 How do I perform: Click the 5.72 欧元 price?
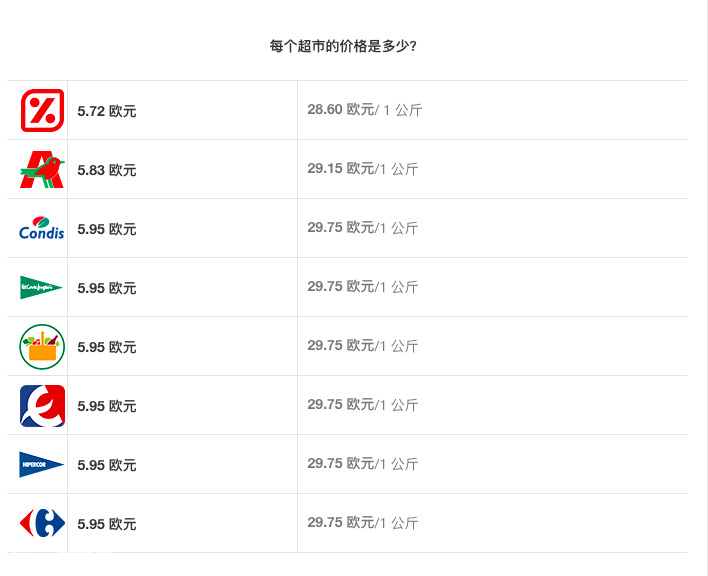107,111
